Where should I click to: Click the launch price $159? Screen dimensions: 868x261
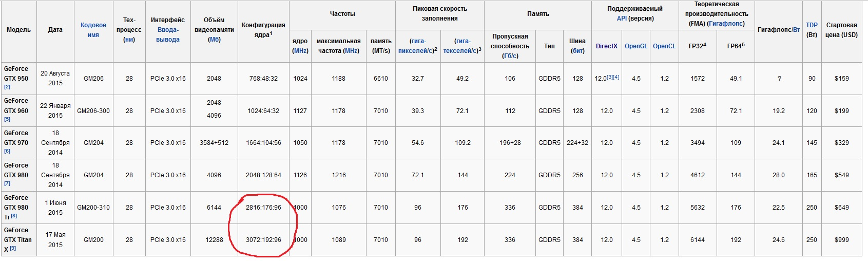coord(841,79)
